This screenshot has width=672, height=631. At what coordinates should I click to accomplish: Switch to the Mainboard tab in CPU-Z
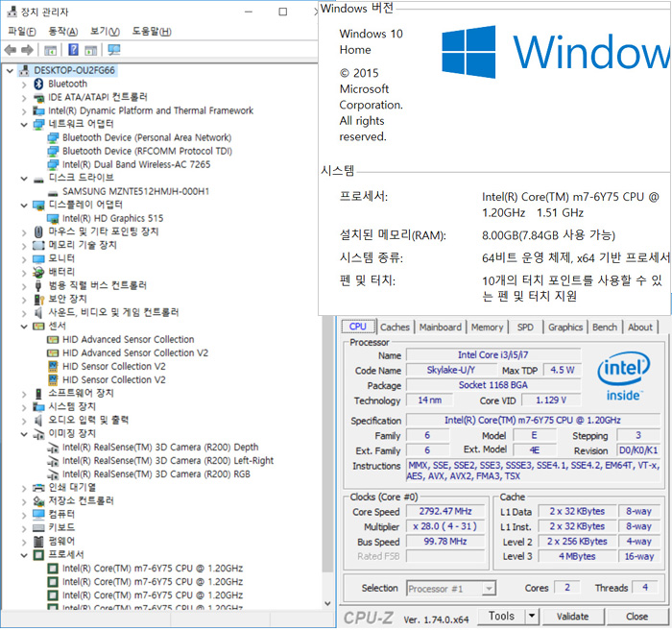441,328
